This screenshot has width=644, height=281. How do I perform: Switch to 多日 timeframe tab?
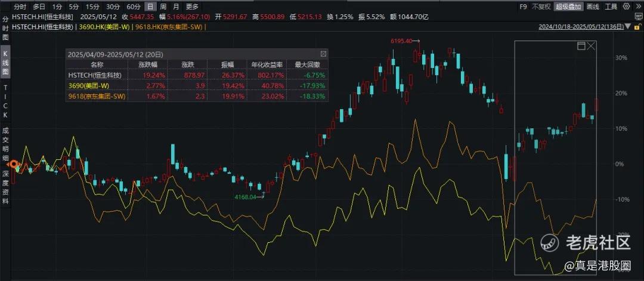coord(39,7)
